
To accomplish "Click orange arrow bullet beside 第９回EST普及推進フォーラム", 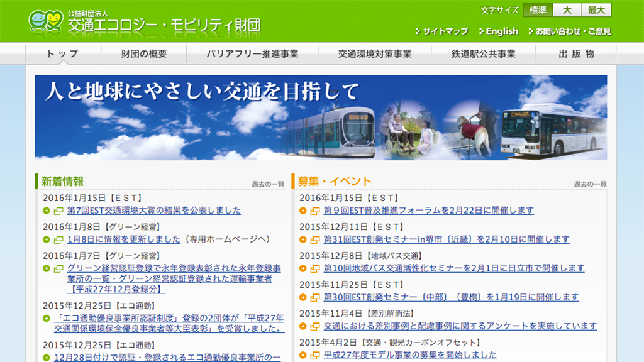I will coord(303,211).
